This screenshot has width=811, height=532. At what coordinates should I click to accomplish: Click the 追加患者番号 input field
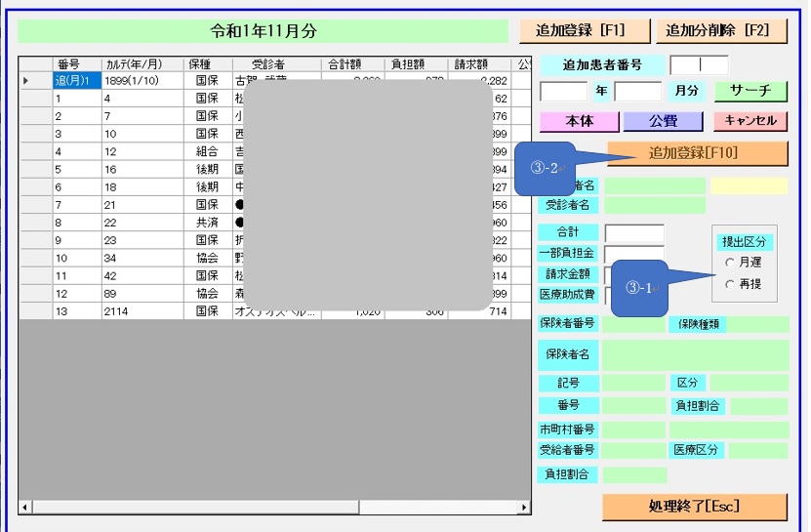(x=699, y=65)
